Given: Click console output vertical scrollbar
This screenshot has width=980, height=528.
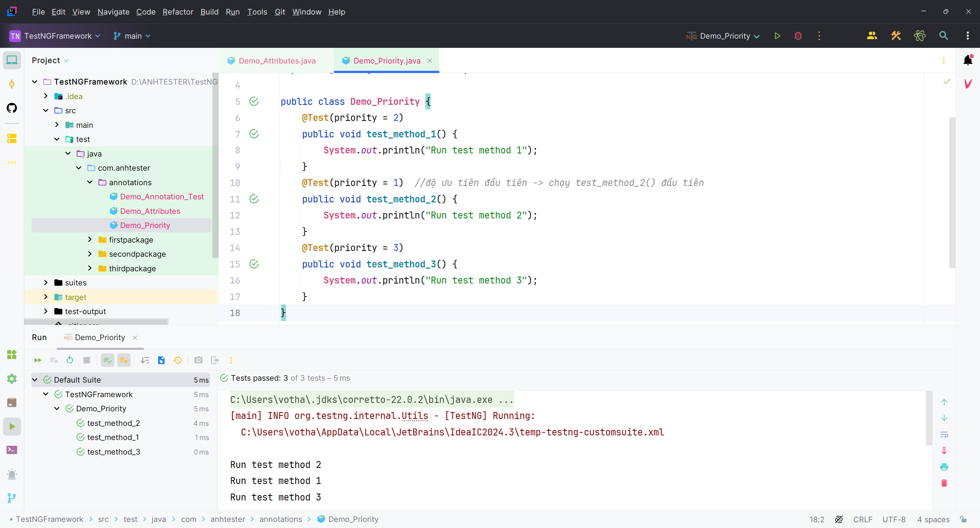Looking at the screenshot, I should [929, 418].
